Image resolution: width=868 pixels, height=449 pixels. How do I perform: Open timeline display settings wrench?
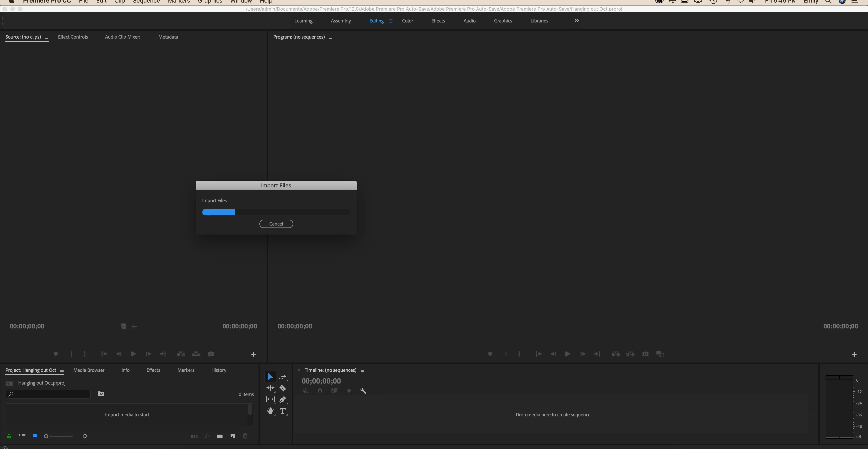coord(363,391)
